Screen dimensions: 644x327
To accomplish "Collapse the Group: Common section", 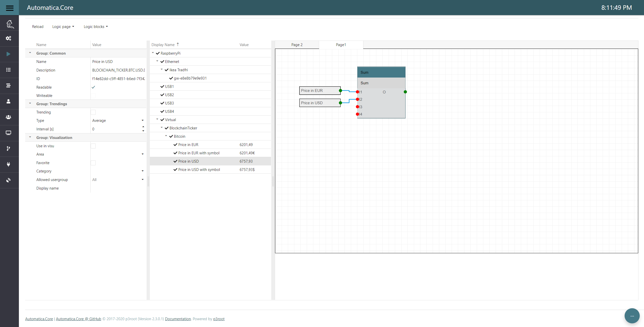I will coord(30,53).
